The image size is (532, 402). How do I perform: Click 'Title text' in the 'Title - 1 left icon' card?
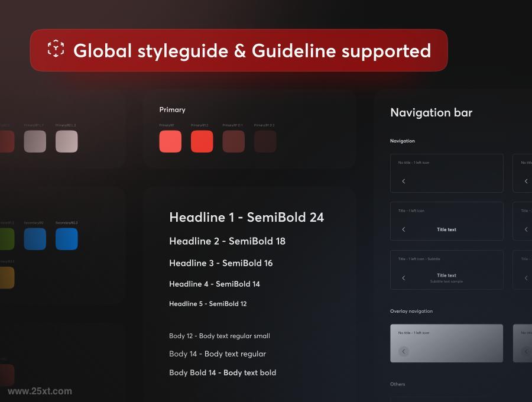[446, 229]
